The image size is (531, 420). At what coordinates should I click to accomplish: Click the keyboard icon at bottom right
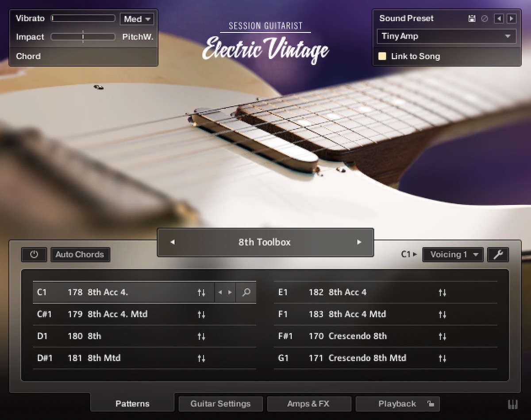point(512,404)
